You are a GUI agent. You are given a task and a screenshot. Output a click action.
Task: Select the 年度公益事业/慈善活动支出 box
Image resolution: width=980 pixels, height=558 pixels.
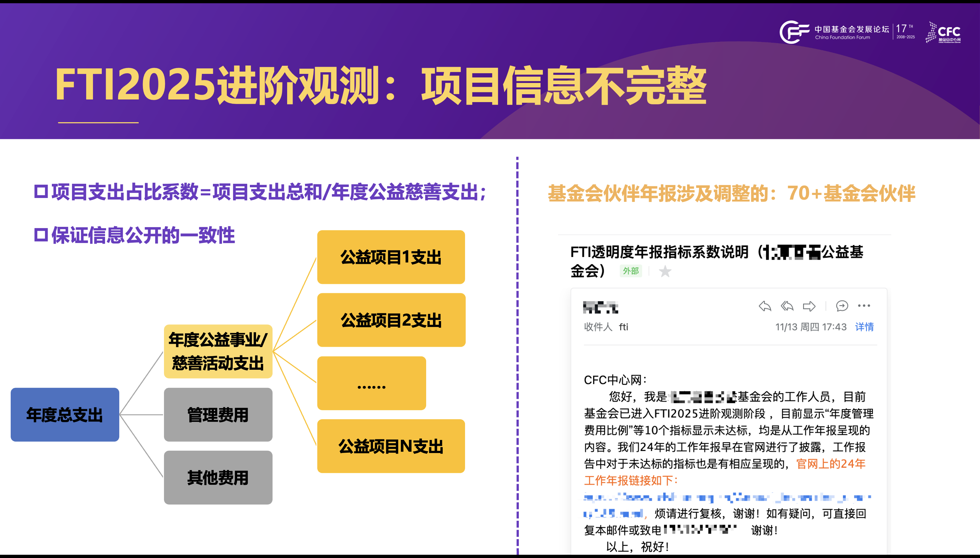point(217,350)
